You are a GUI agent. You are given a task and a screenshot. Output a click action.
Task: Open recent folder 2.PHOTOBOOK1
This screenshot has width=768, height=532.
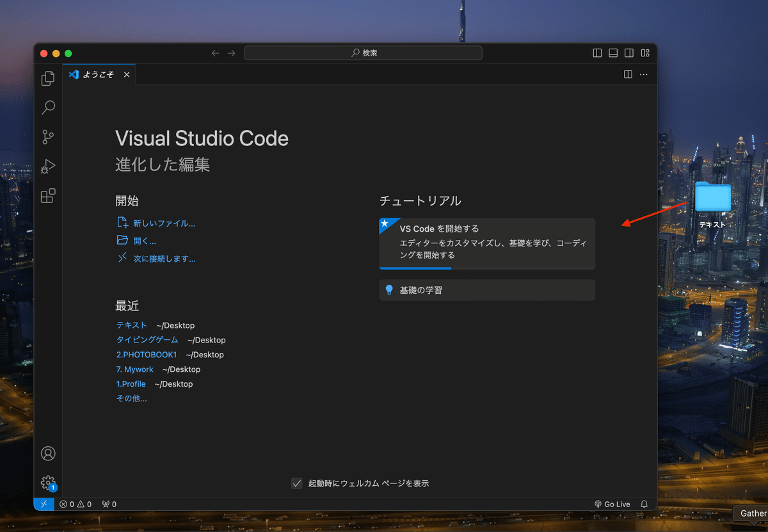pos(147,355)
